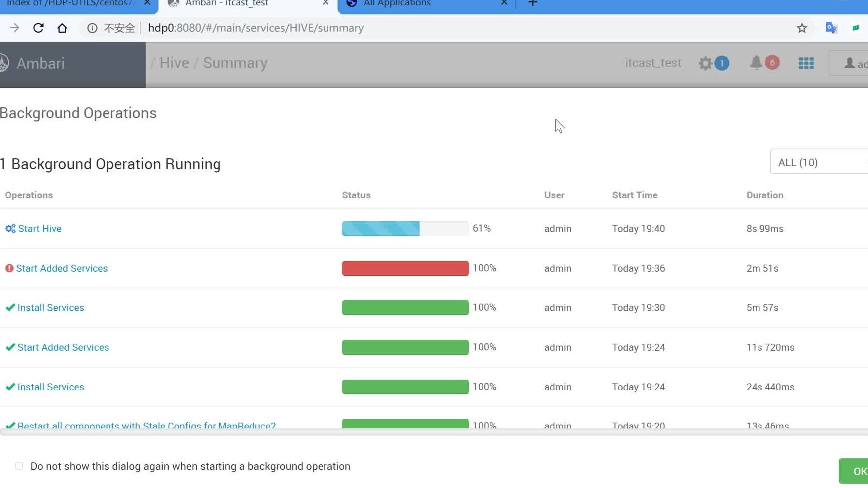Image resolution: width=868 pixels, height=488 pixels.
Task: Open the failed Start Added Services operation
Action: click(62, 268)
